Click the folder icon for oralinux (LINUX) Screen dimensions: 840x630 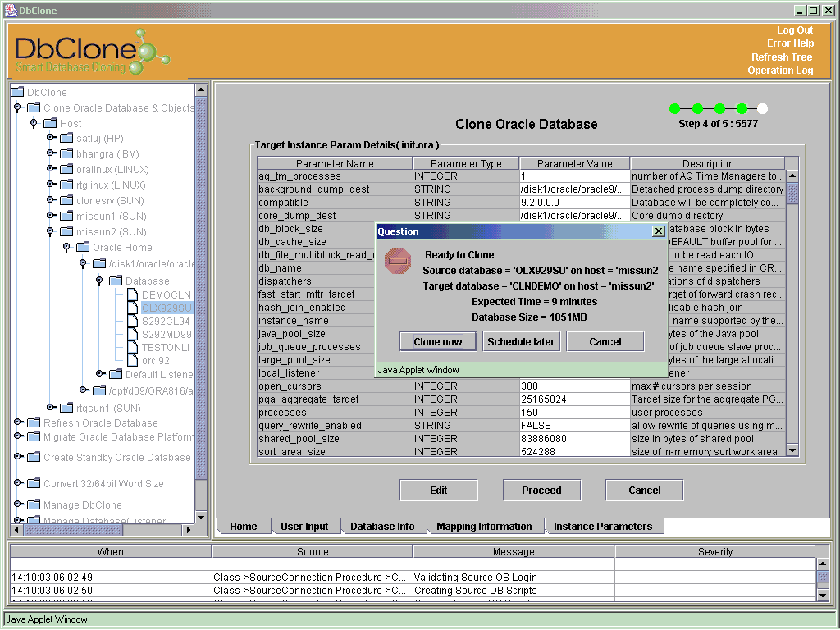(x=66, y=169)
